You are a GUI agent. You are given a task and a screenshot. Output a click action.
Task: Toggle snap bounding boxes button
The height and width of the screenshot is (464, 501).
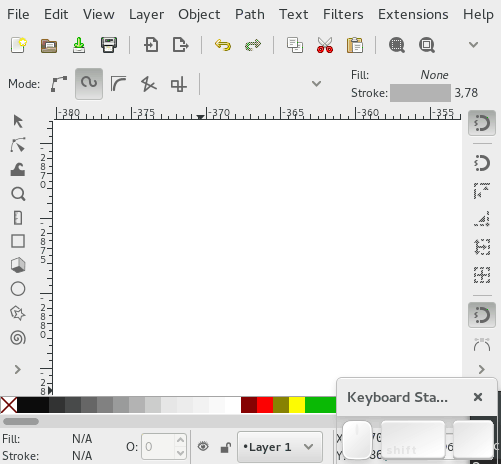pos(482,163)
